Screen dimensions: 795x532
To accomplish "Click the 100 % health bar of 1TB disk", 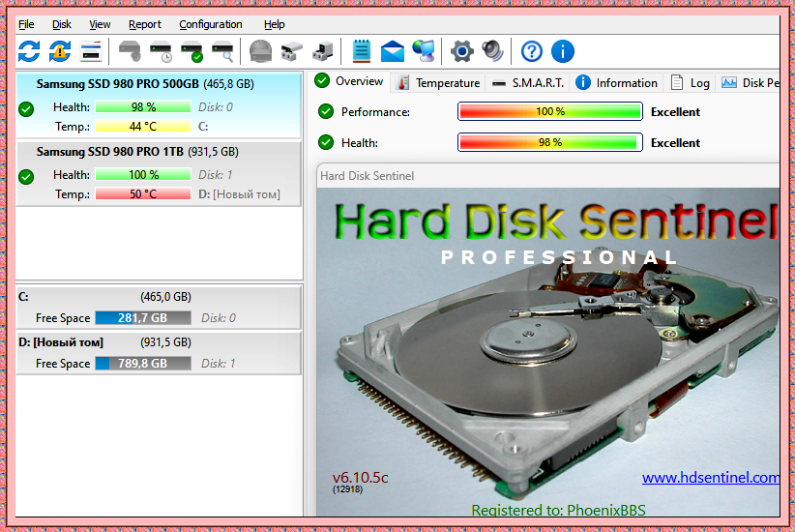I will 143,175.
